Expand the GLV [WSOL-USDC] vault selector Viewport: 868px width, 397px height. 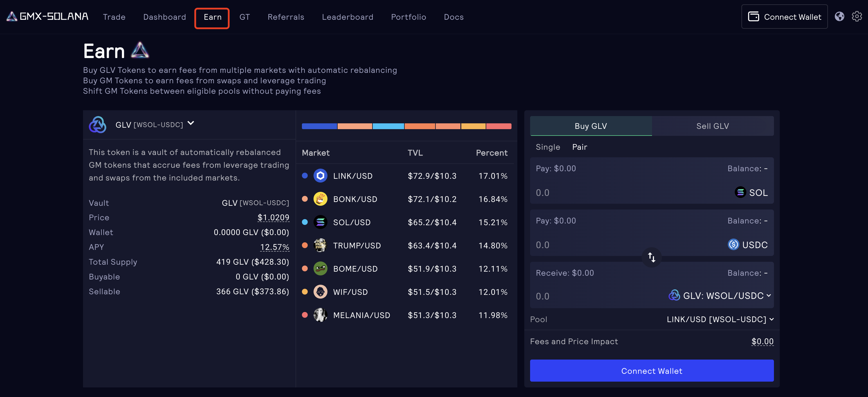(x=191, y=123)
